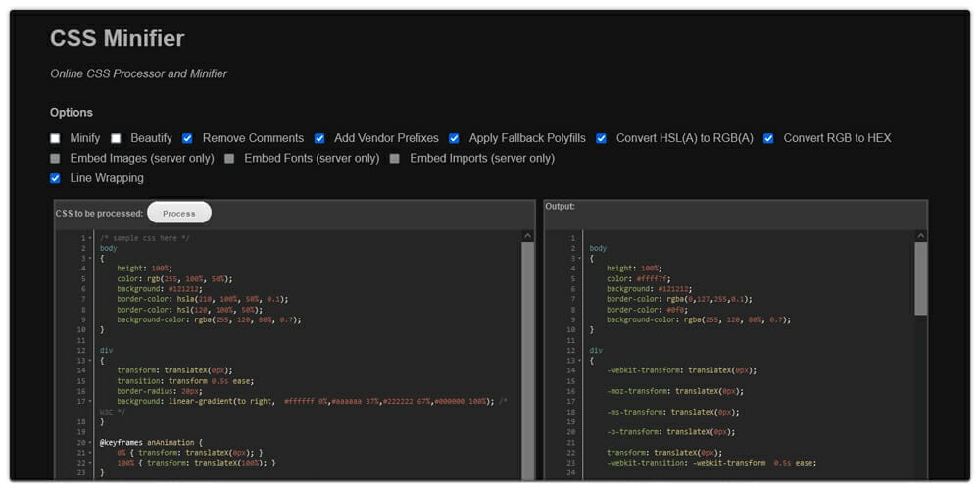980x490 pixels.
Task: Click the input editor scroll-up arrow
Action: [x=528, y=236]
